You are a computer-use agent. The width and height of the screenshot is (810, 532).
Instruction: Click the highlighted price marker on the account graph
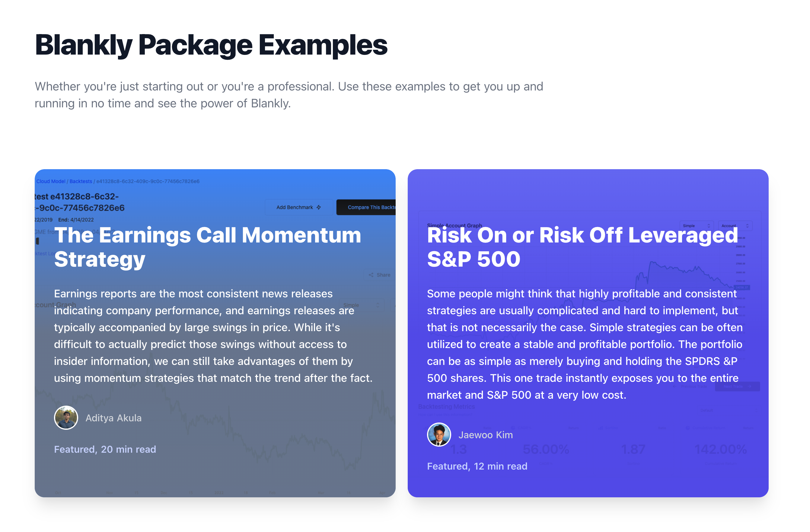(742, 288)
